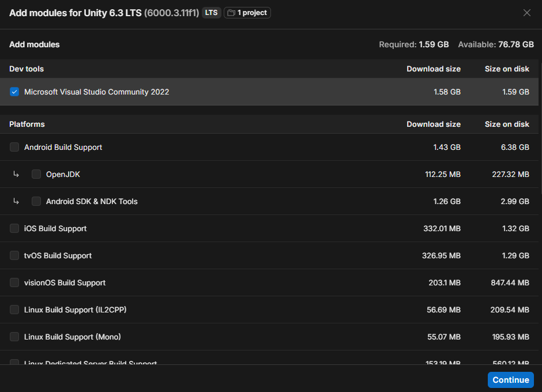Select iOS Build Support checkbox

[x=14, y=228]
